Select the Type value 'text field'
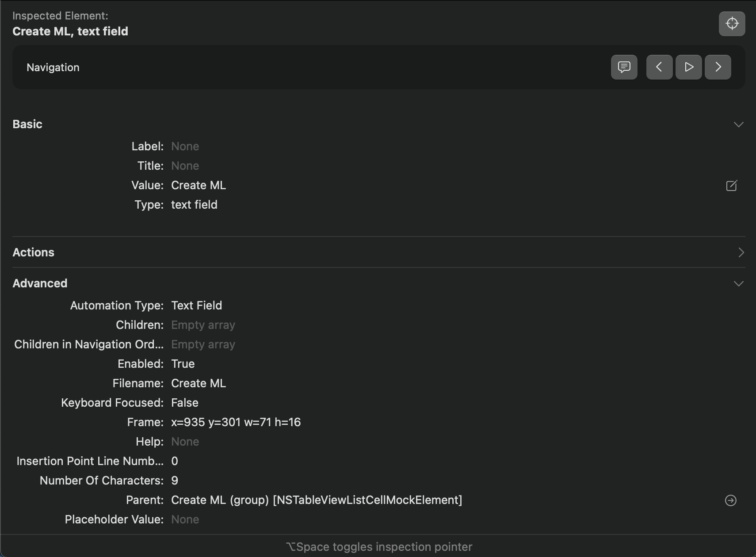Screen dimensions: 756x557 (194, 205)
